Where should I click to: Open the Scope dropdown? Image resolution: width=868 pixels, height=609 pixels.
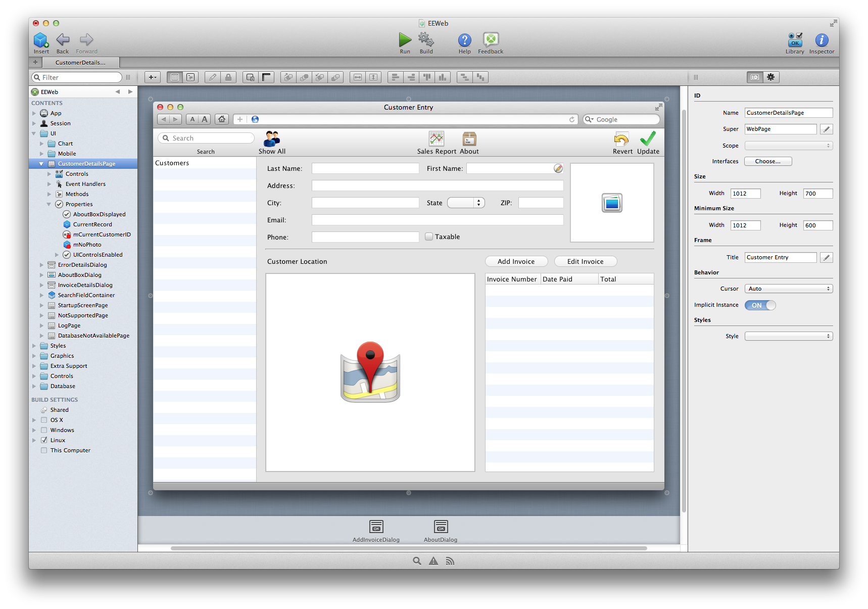click(x=789, y=146)
